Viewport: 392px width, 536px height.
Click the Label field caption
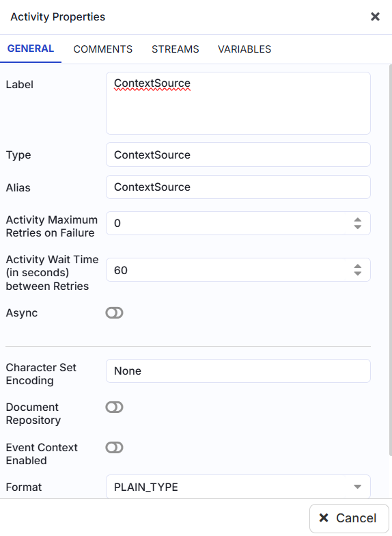(x=19, y=85)
